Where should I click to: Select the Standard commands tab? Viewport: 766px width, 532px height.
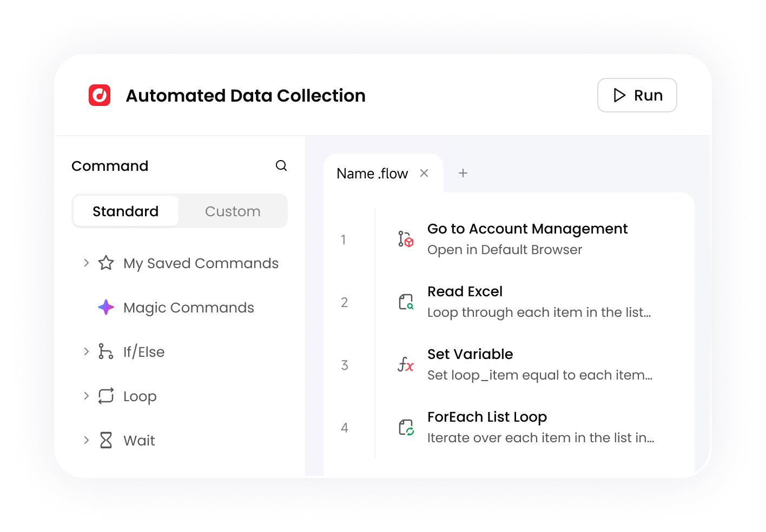pyautogui.click(x=125, y=211)
